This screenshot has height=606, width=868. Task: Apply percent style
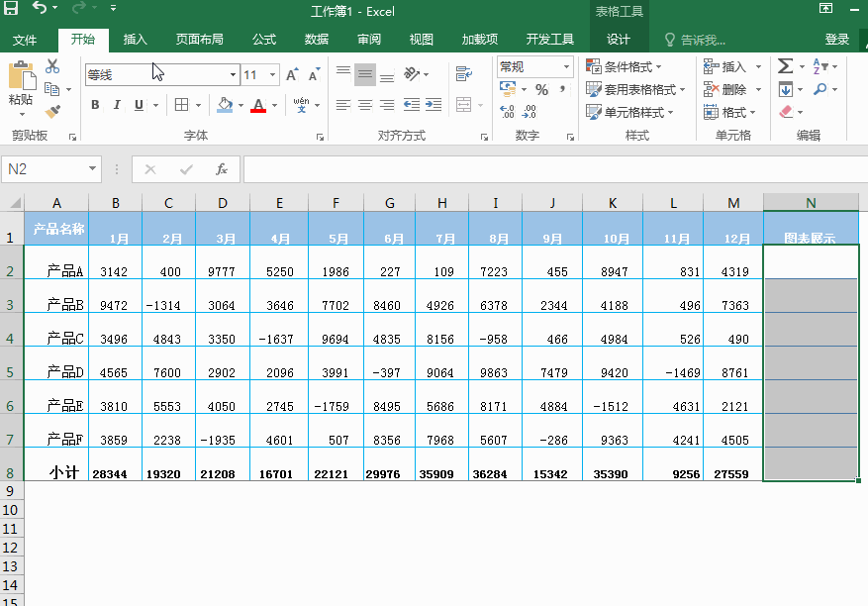[541, 89]
